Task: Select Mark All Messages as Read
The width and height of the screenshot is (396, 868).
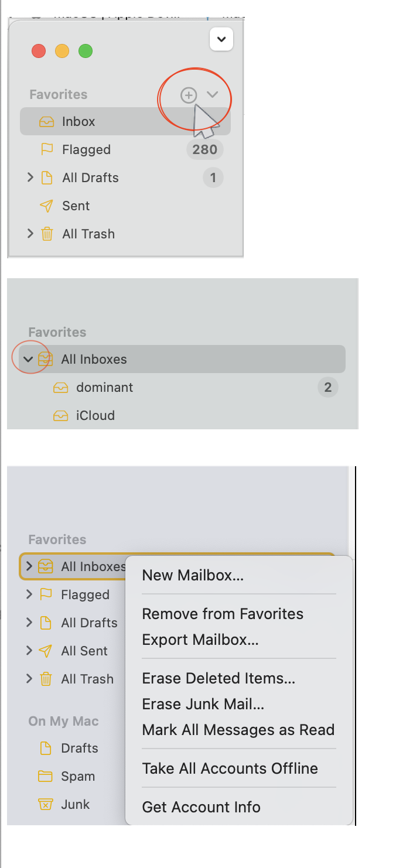Action: pos(238,730)
